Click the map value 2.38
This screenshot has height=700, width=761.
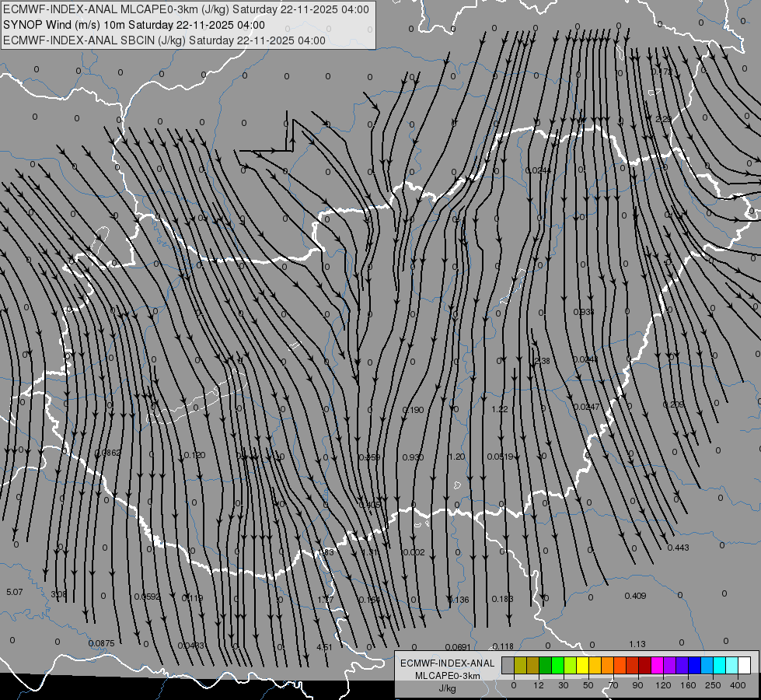tap(542, 361)
